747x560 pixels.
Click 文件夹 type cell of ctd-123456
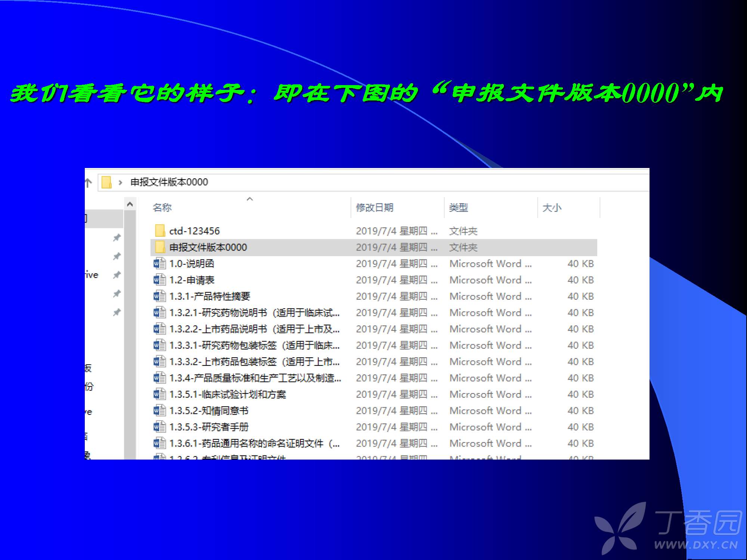[x=463, y=231]
